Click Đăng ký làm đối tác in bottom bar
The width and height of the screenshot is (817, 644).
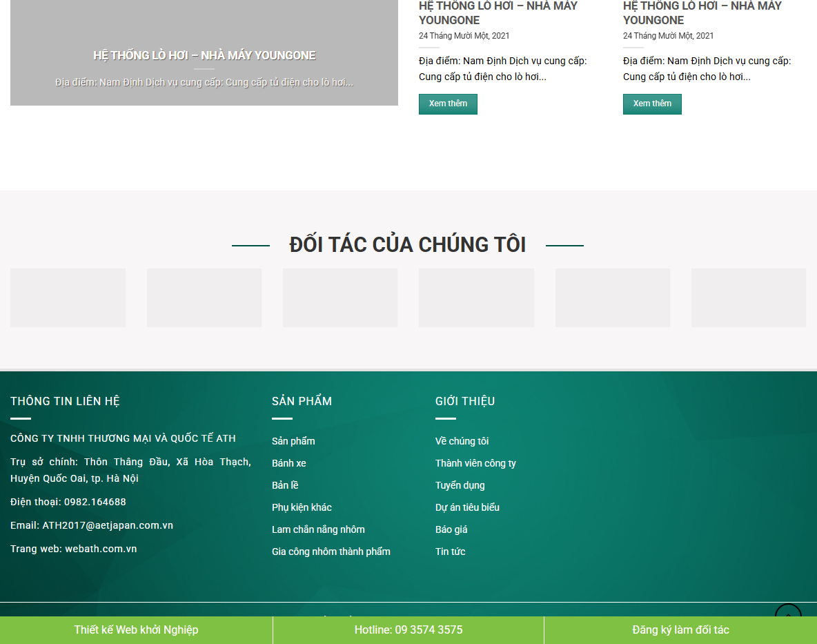680,630
